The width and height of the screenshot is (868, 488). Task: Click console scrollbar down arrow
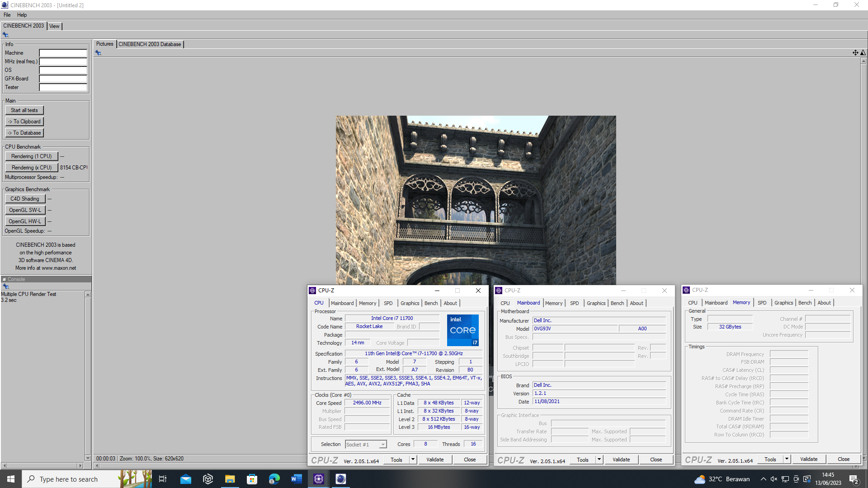[x=88, y=458]
